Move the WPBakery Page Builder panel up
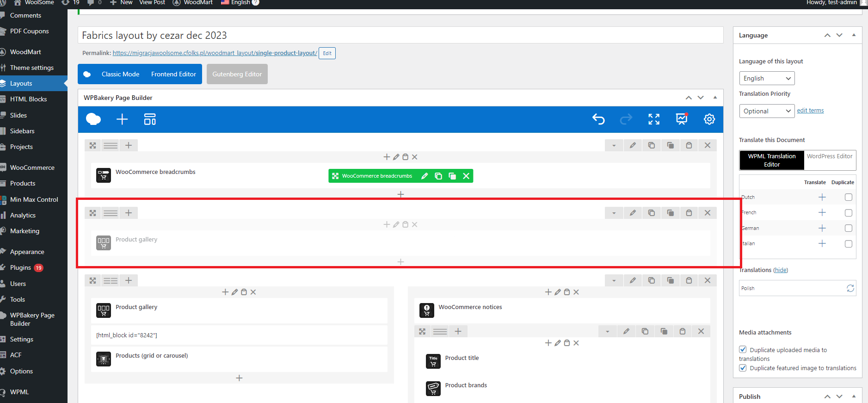The width and height of the screenshot is (868, 403). [x=689, y=98]
